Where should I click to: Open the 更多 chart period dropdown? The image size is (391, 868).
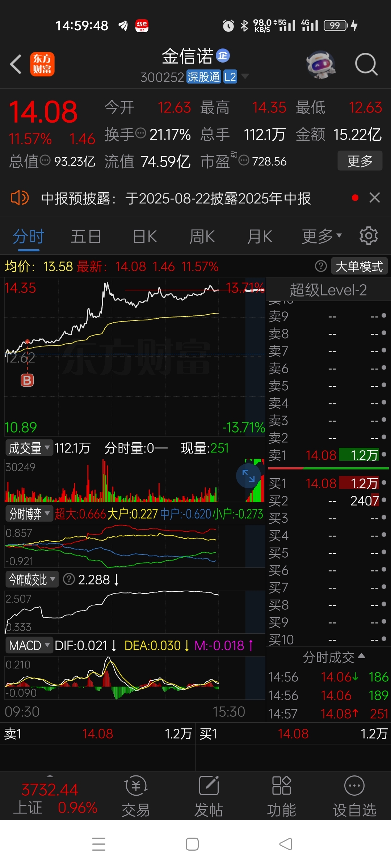pyautogui.click(x=321, y=237)
